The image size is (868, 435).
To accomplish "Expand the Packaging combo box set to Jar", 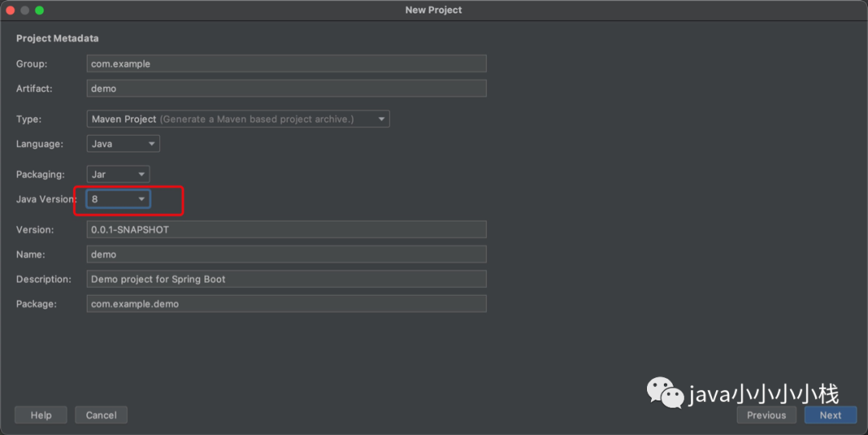I will click(118, 174).
